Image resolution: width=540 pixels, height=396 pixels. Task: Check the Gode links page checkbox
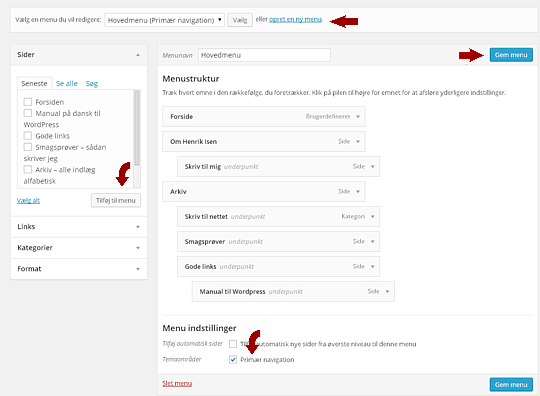(x=28, y=136)
